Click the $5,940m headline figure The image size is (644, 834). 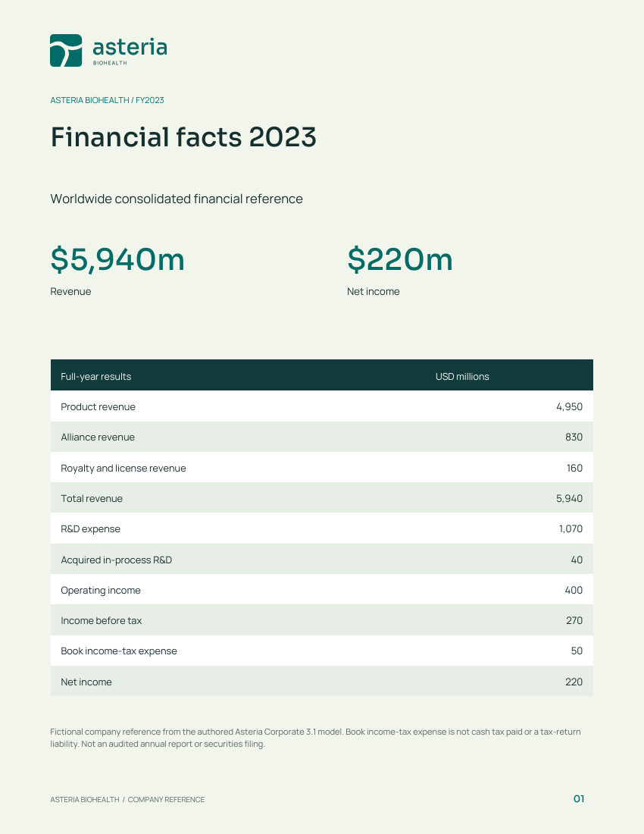click(117, 259)
